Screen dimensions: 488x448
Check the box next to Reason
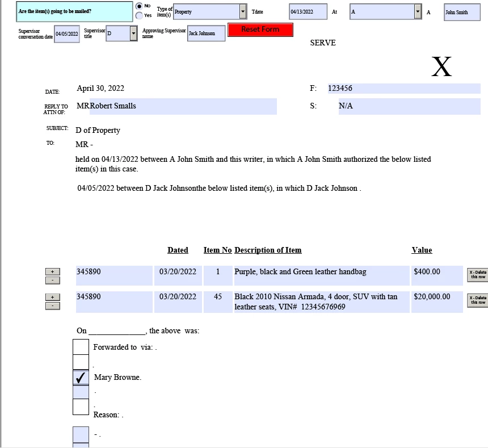pyautogui.click(x=81, y=407)
